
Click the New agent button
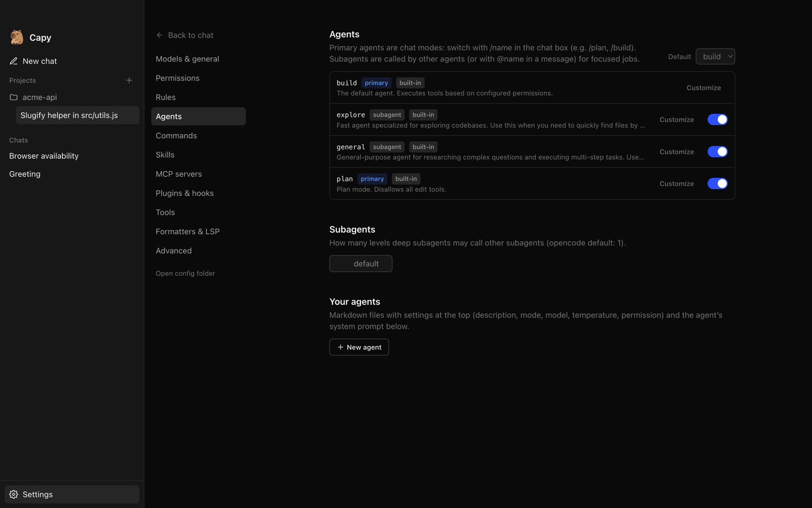(x=359, y=347)
